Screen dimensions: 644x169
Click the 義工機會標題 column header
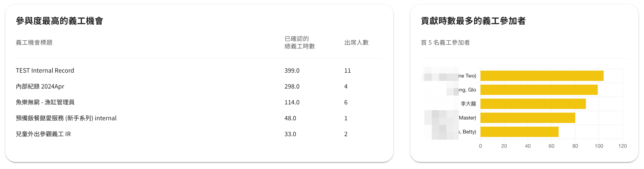pyautogui.click(x=34, y=43)
